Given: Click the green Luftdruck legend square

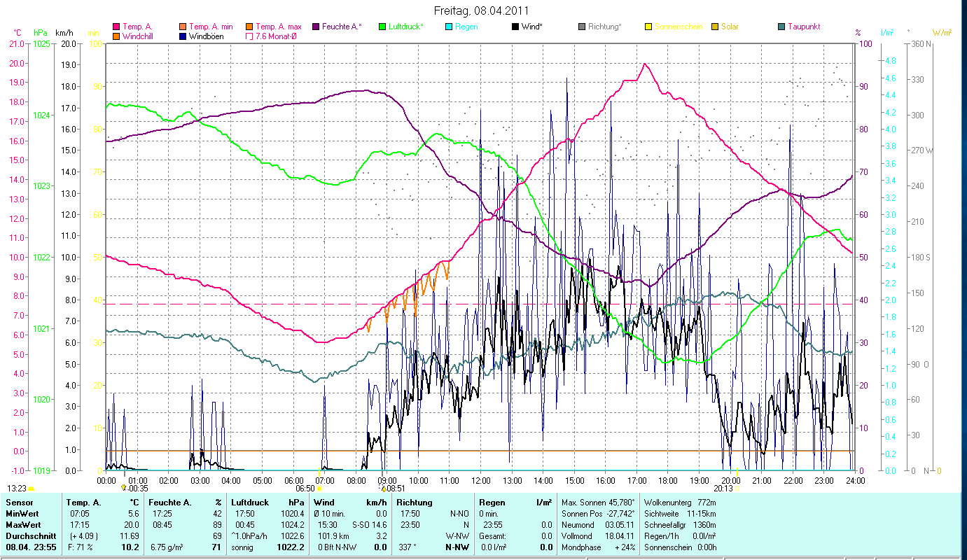Looking at the screenshot, I should (382, 27).
